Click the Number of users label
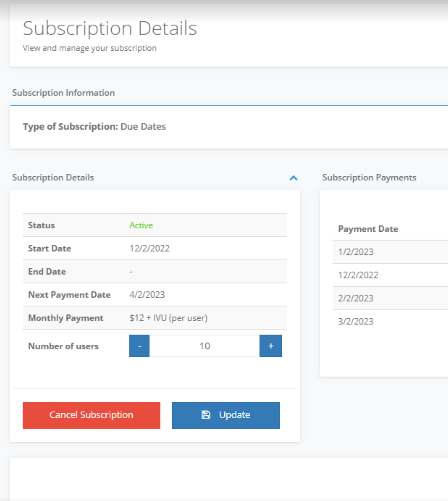The width and height of the screenshot is (448, 501). (x=63, y=346)
